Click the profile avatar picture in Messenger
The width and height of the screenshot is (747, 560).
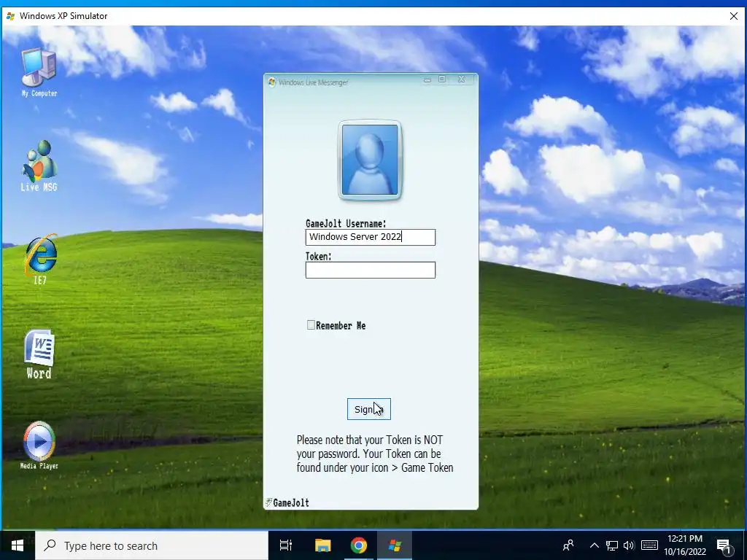(370, 160)
